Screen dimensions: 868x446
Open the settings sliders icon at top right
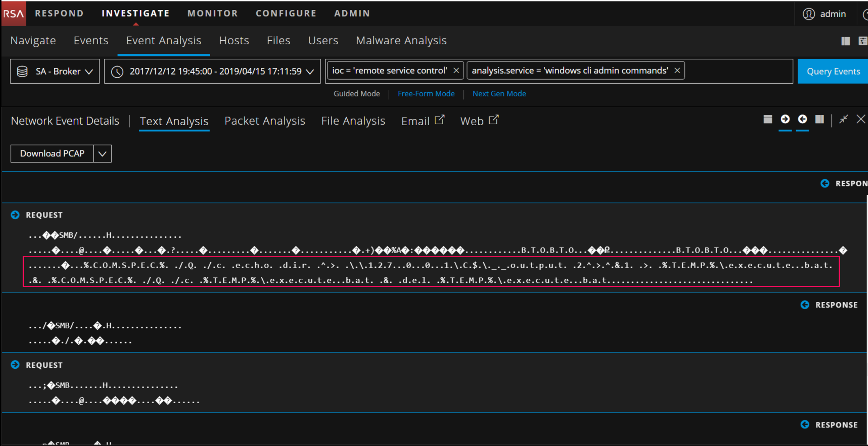863,41
